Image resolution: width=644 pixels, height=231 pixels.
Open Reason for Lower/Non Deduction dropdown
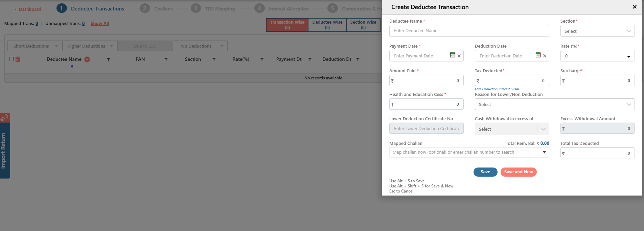point(555,104)
